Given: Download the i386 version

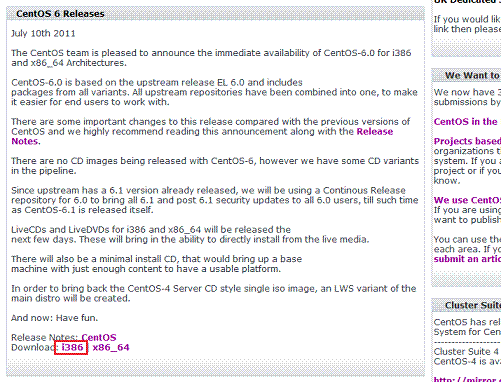Looking at the screenshot, I should [x=72, y=348].
